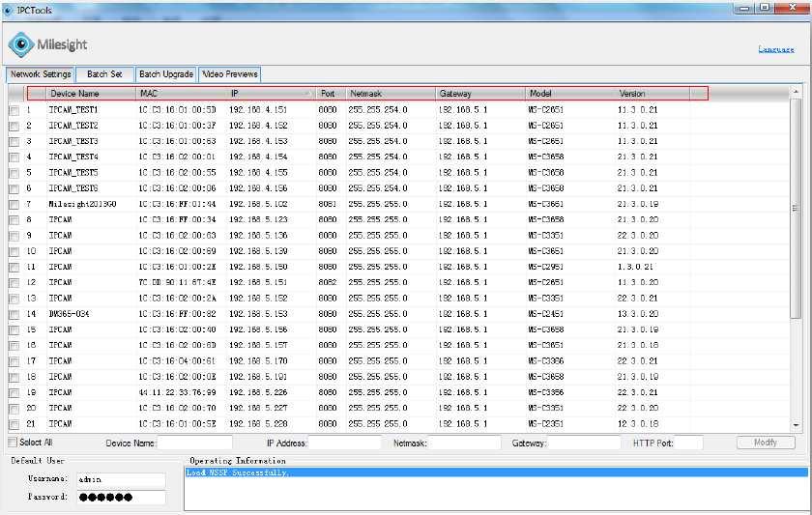Image resolution: width=812 pixels, height=515 pixels.
Task: Sort by the MAC column header
Action: tap(182, 94)
